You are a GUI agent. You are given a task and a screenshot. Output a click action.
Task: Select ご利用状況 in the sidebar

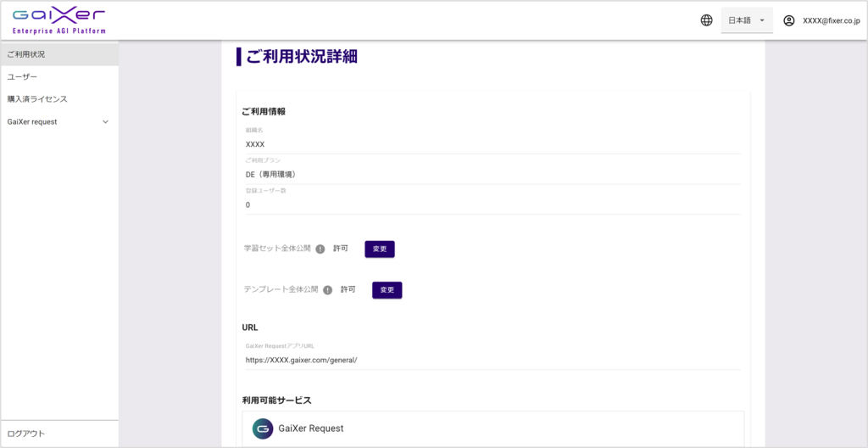(27, 54)
